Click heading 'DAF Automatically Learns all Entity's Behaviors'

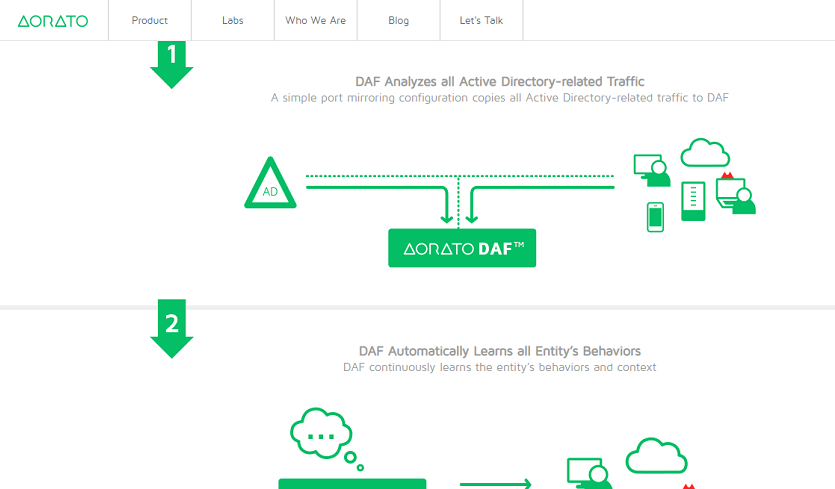pyautogui.click(x=500, y=351)
